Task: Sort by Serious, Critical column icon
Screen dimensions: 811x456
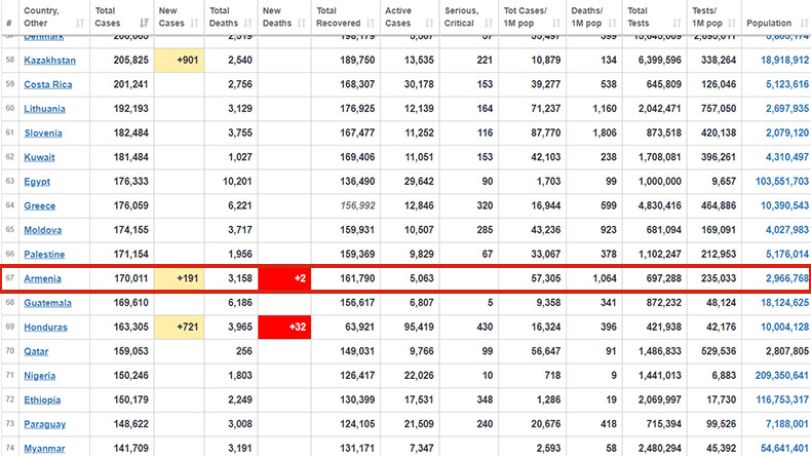Action: point(488,23)
